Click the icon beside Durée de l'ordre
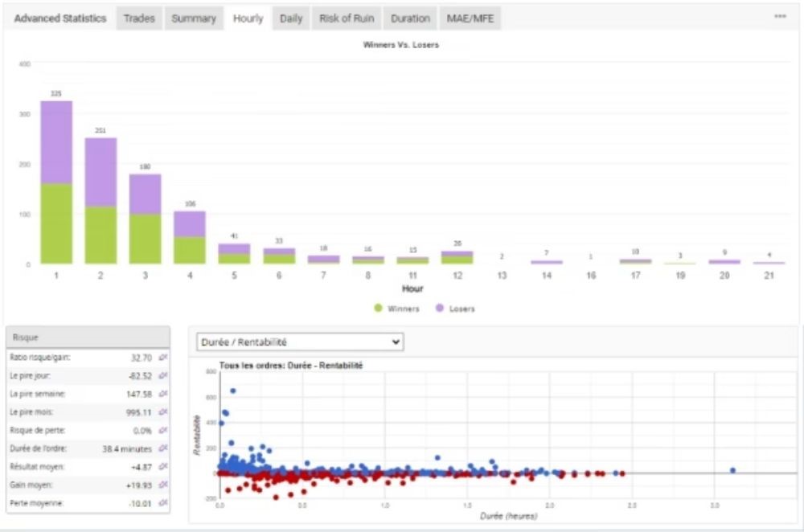This screenshot has height=532, width=804. pos(163,448)
